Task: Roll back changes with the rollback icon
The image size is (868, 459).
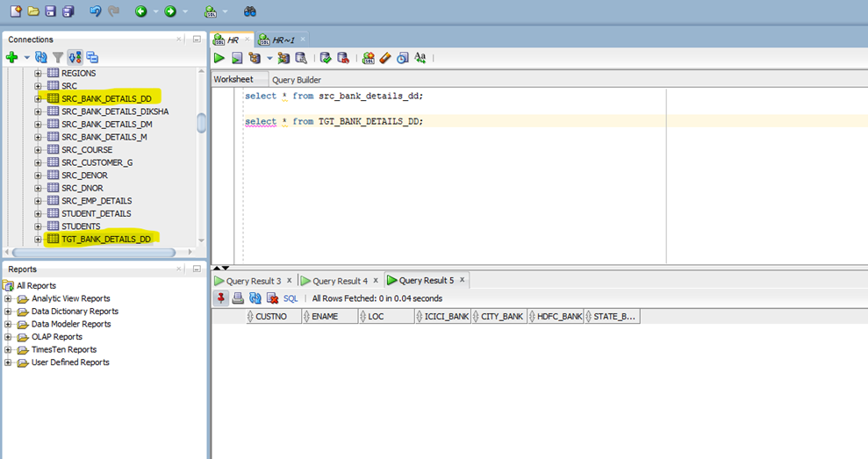Action: point(343,58)
